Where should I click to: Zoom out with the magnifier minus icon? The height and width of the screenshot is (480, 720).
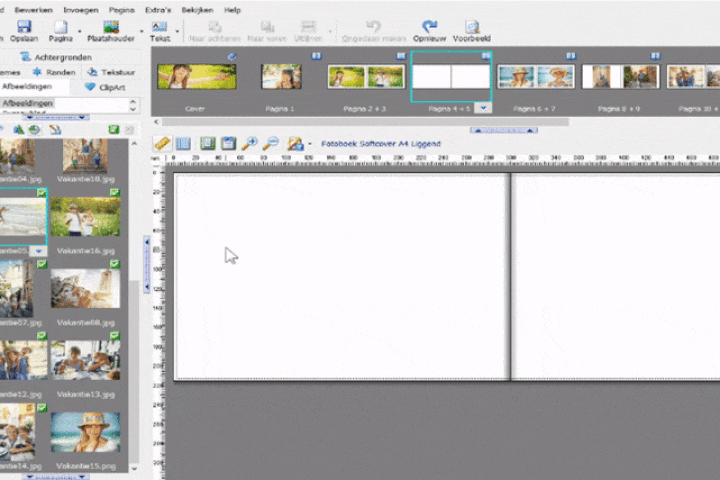271,144
